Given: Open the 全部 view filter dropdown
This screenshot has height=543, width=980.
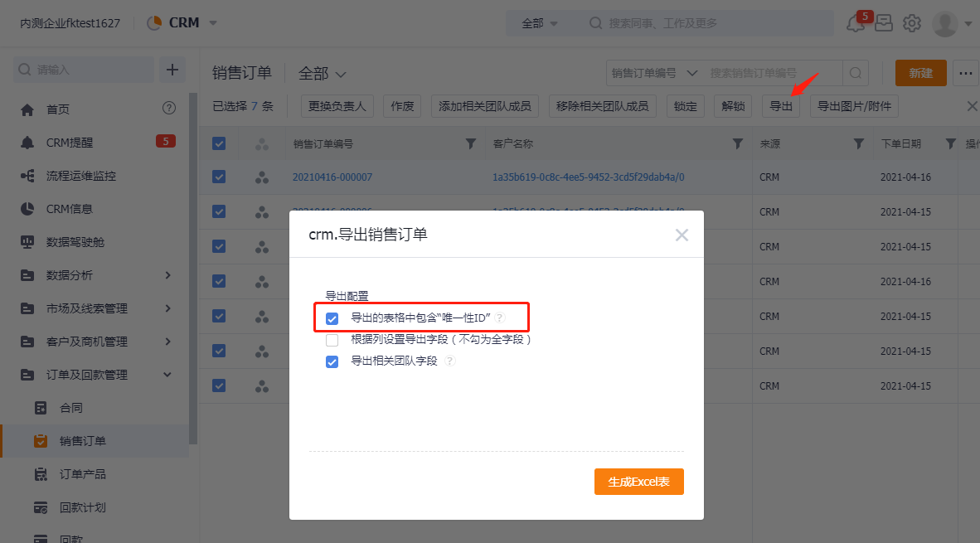Looking at the screenshot, I should tap(322, 74).
